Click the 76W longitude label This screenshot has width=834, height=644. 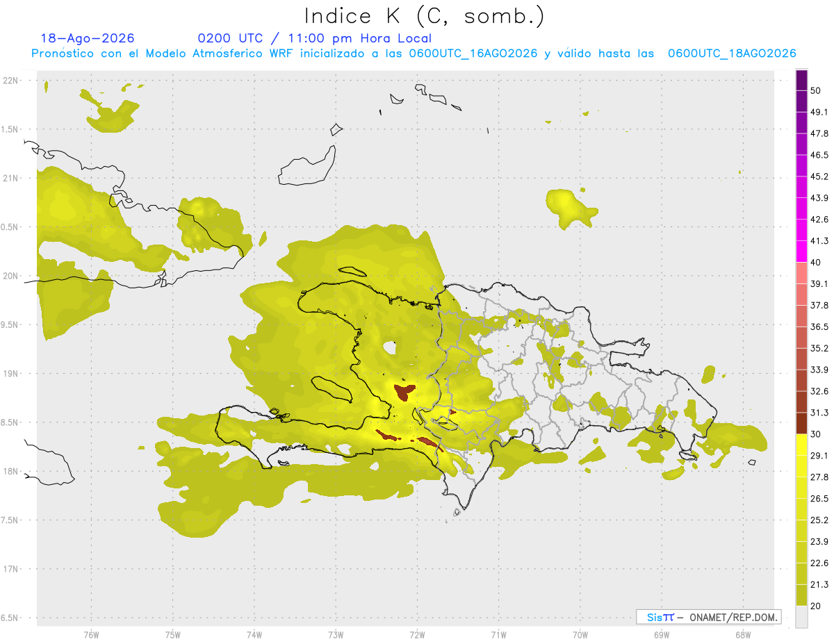click(91, 634)
